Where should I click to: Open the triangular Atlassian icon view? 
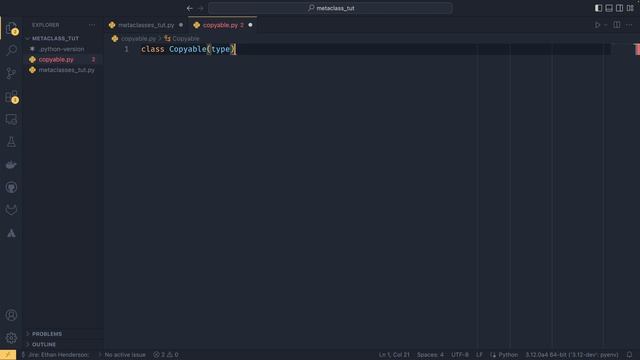tap(11, 233)
